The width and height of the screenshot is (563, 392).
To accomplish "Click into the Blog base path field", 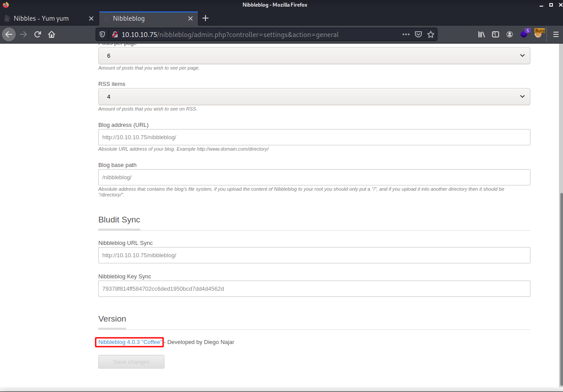I will click(x=314, y=177).
